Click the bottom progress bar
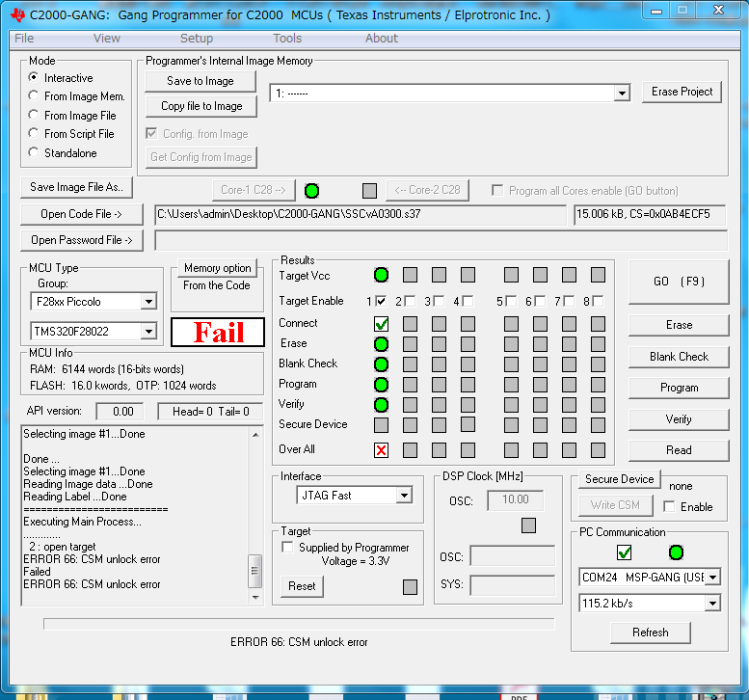Screen dimensions: 749x700 pyautogui.click(x=299, y=624)
